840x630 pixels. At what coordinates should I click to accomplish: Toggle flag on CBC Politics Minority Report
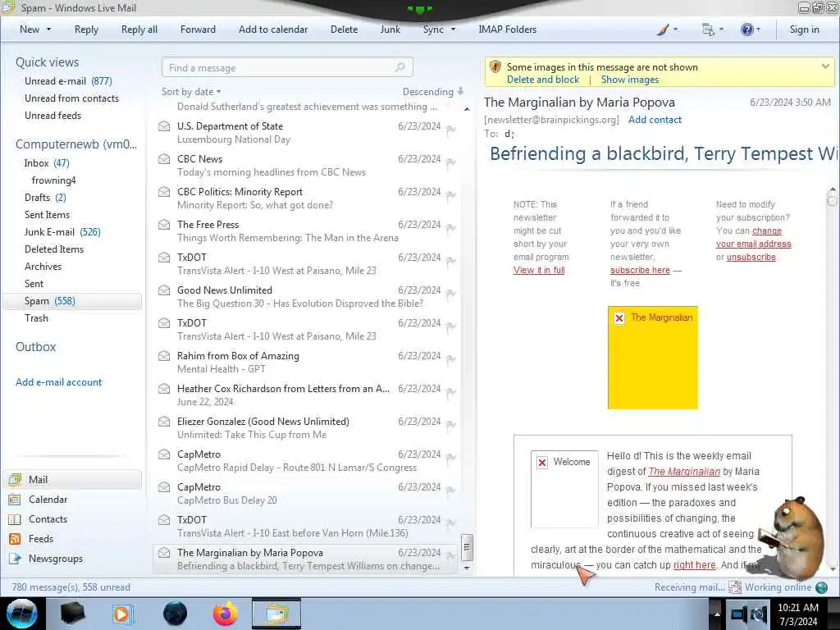(x=451, y=195)
